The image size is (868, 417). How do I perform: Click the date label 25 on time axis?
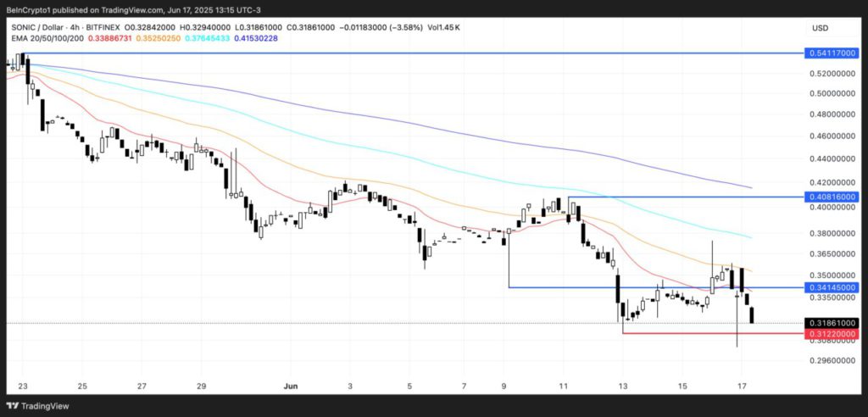click(82, 386)
